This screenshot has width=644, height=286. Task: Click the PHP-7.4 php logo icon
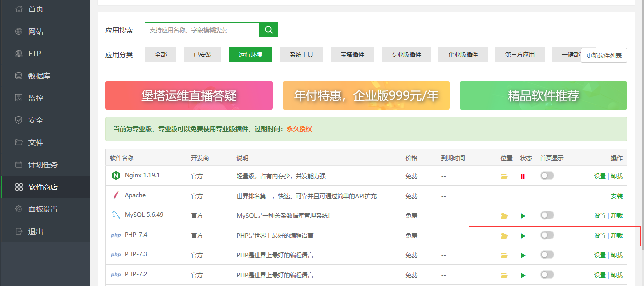pyautogui.click(x=116, y=235)
